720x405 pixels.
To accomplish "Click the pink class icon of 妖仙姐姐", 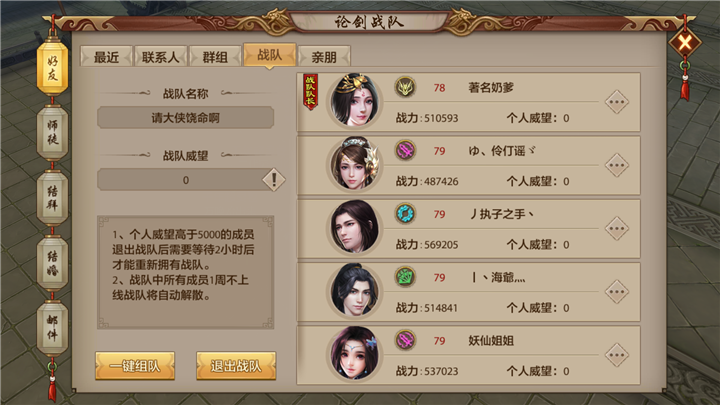I will pyautogui.click(x=405, y=340).
